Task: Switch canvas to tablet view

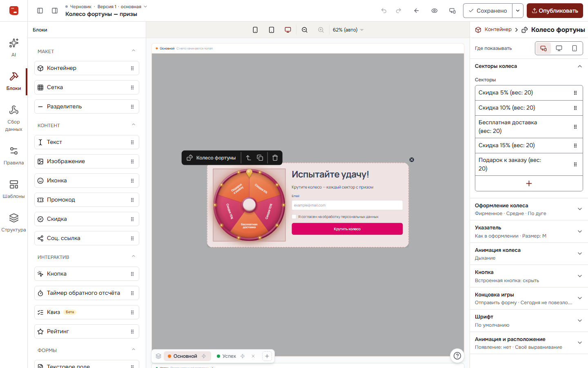Action: (272, 30)
